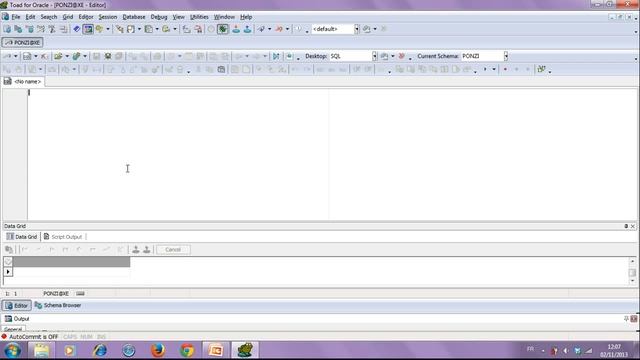Select the <No name> editor tab

click(23, 82)
